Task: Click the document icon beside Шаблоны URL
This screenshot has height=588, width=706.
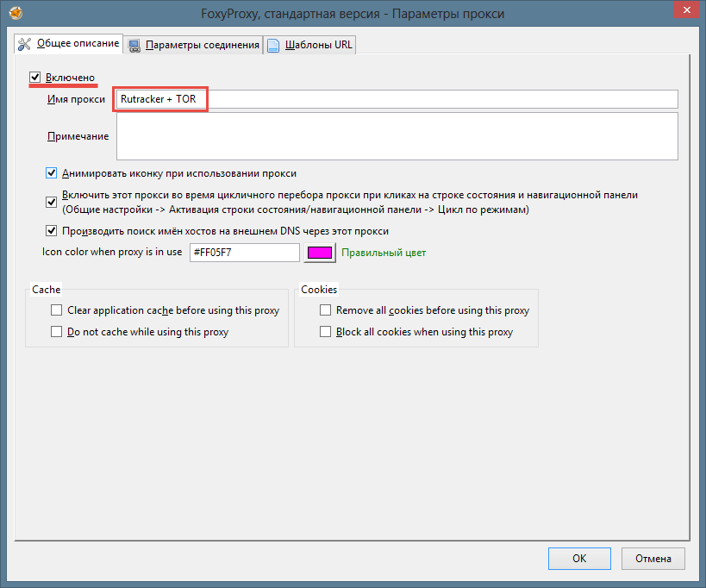Action: coord(272,45)
